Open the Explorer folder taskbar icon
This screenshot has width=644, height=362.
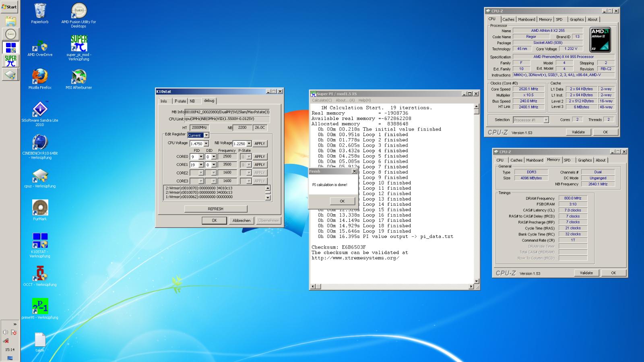tap(10, 21)
